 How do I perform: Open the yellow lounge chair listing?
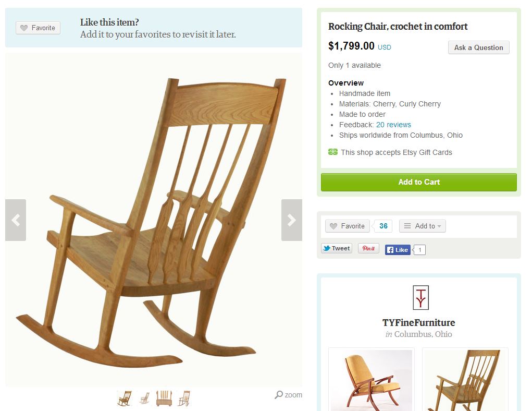372,380
